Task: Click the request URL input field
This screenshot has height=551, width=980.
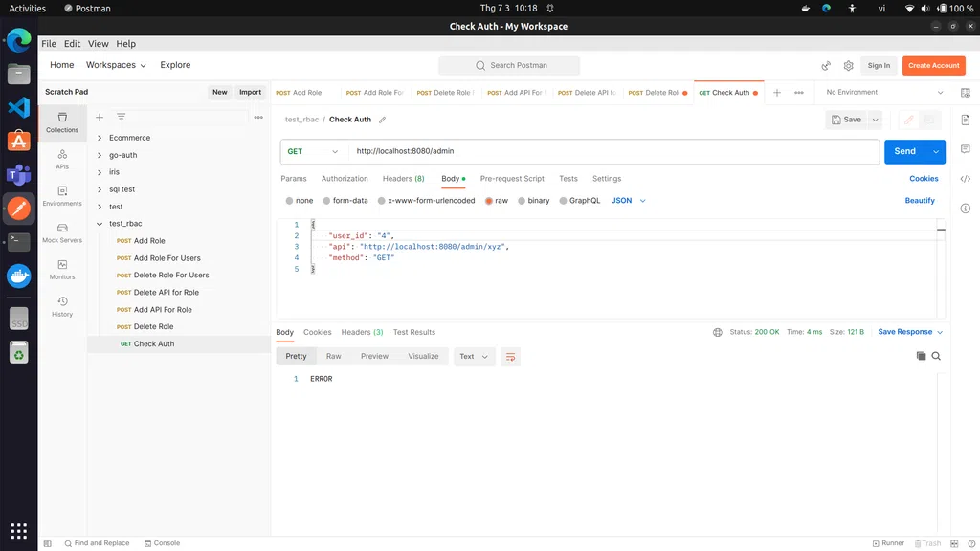Action: [x=612, y=151]
